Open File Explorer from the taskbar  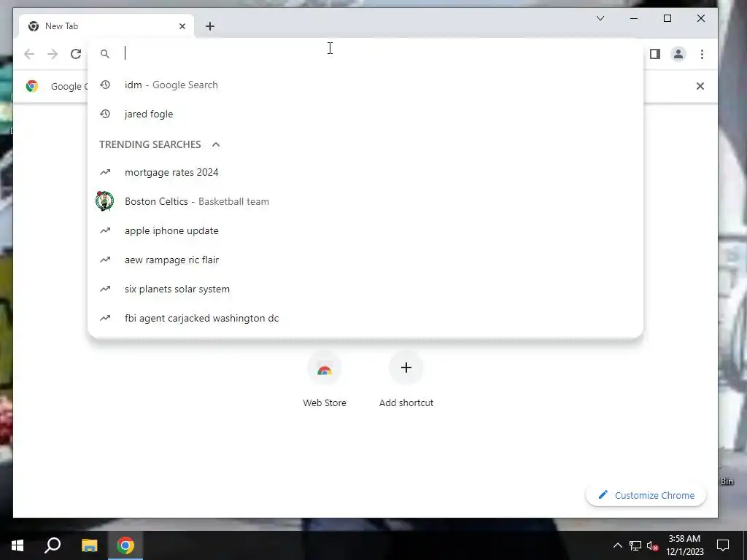click(x=89, y=545)
